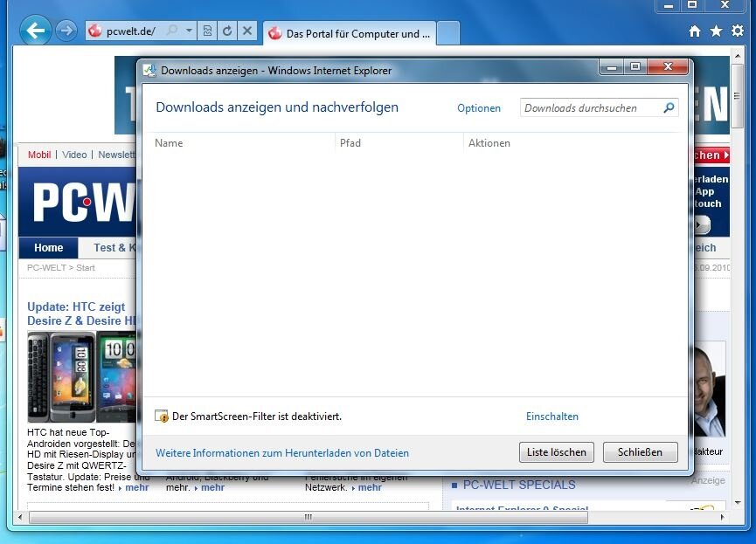The image size is (756, 544).
Task: Open the Home page icon
Action: pos(695,31)
